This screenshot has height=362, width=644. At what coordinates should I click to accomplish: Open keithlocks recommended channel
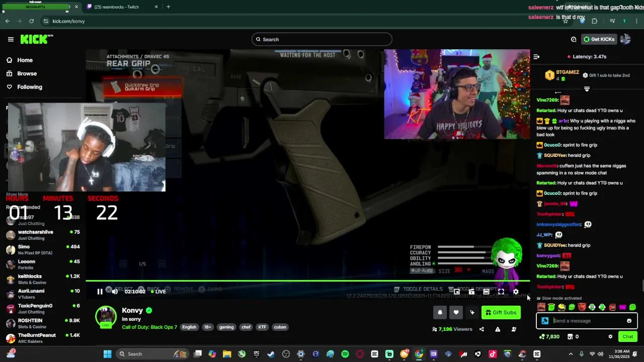[43, 279]
